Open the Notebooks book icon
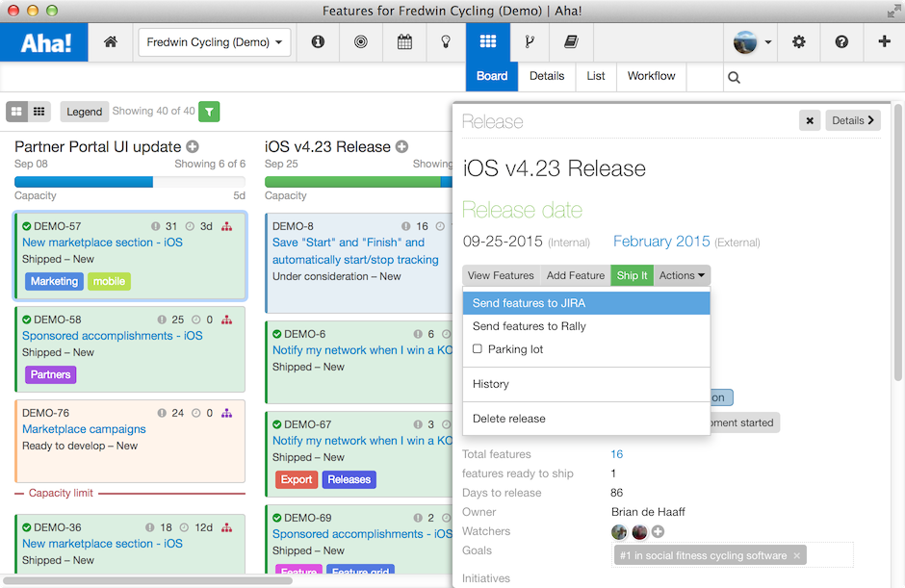905x588 pixels. point(571,41)
